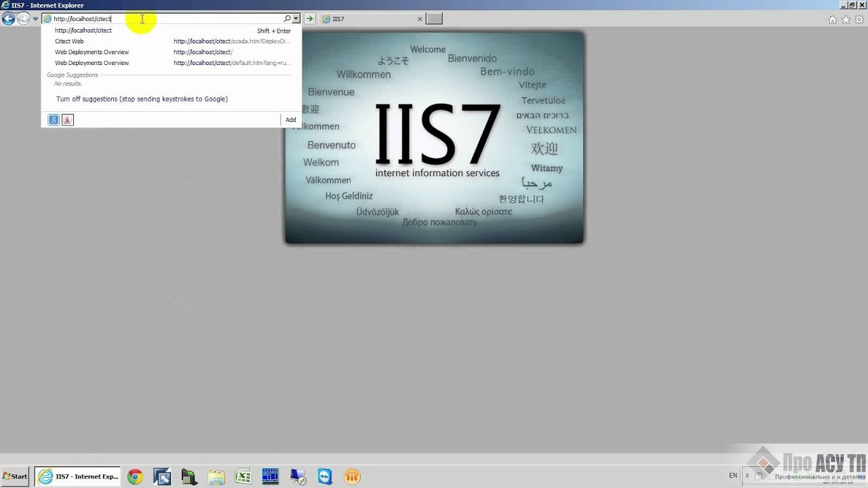Close the Internet Explorer window
Image resolution: width=868 pixels, height=488 pixels.
point(862,5)
